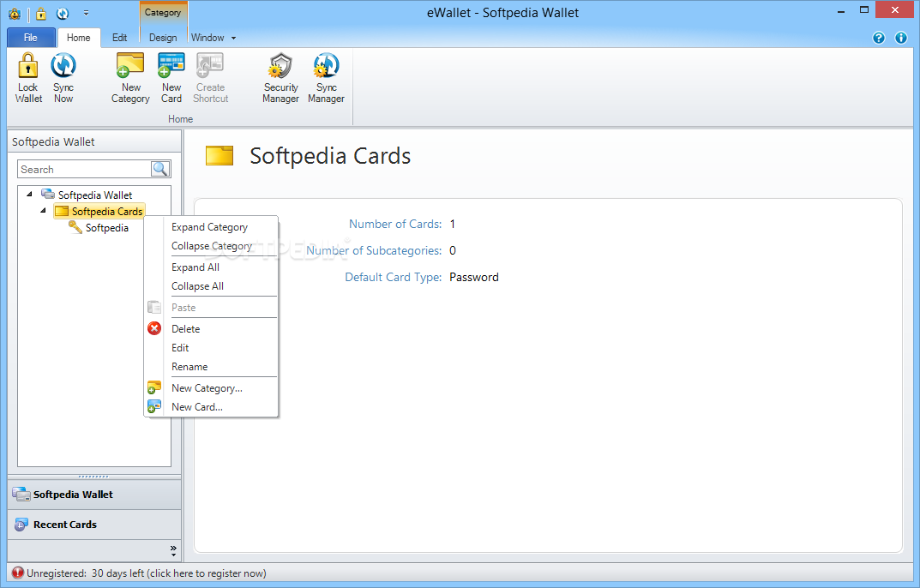The width and height of the screenshot is (920, 588).
Task: Choose Expand All from context menu
Action: coord(195,267)
